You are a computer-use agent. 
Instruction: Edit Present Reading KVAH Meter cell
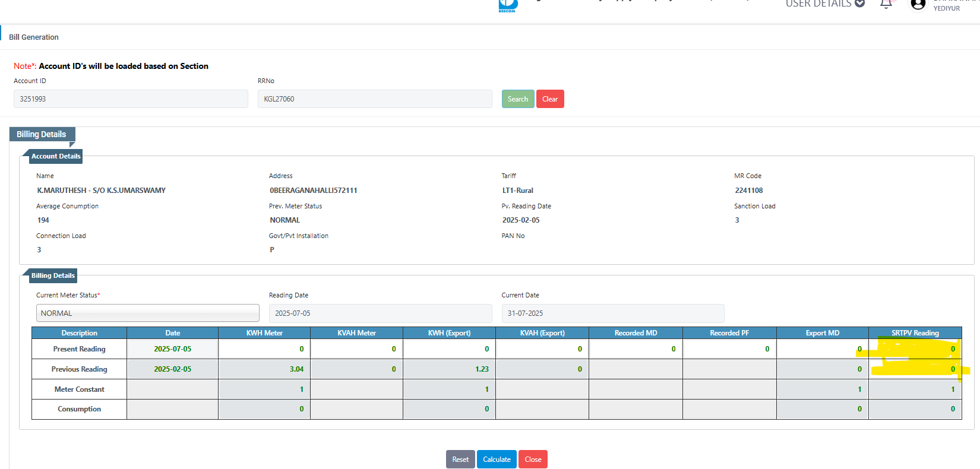pyautogui.click(x=356, y=349)
